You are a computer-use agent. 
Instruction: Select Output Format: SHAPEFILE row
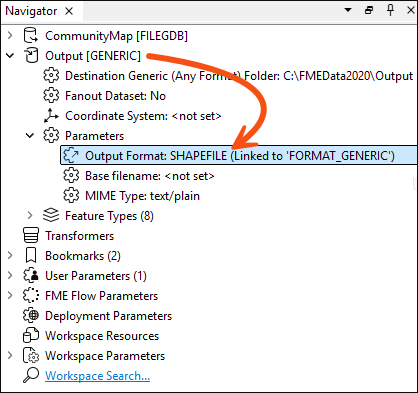click(239, 156)
